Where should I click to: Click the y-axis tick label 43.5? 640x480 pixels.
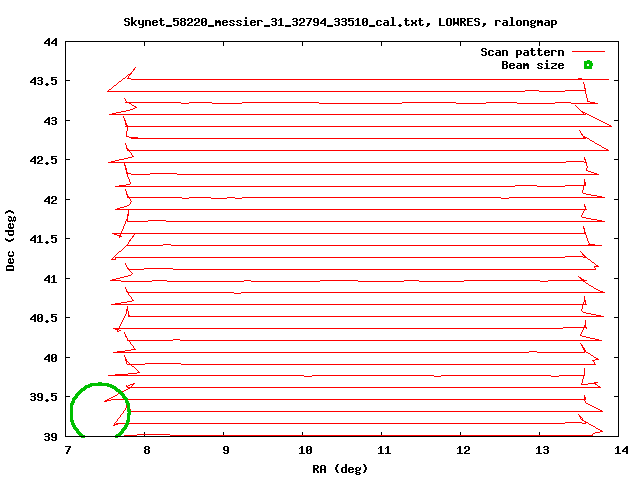(x=44, y=81)
